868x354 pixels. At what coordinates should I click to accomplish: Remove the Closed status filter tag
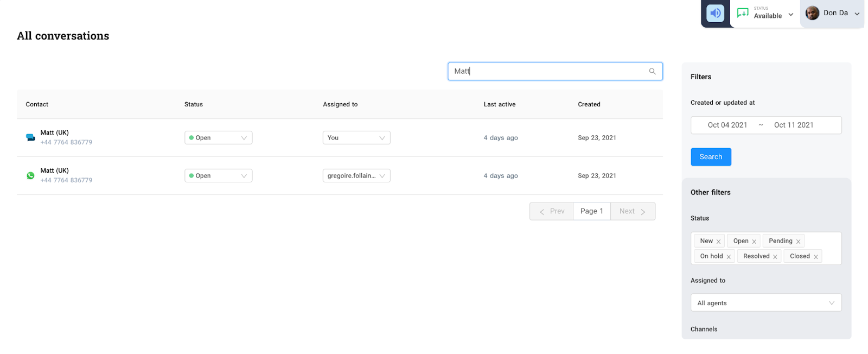(x=815, y=257)
